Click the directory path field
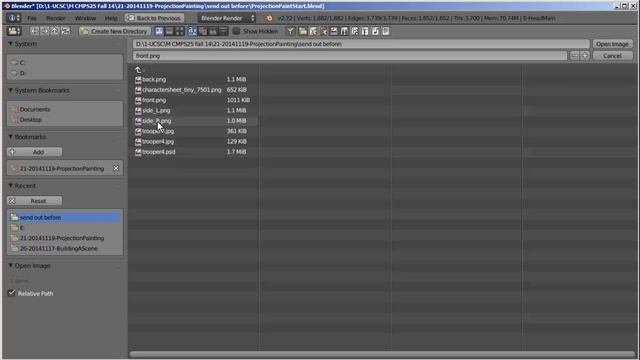This screenshot has height=360, width=640. (x=361, y=44)
